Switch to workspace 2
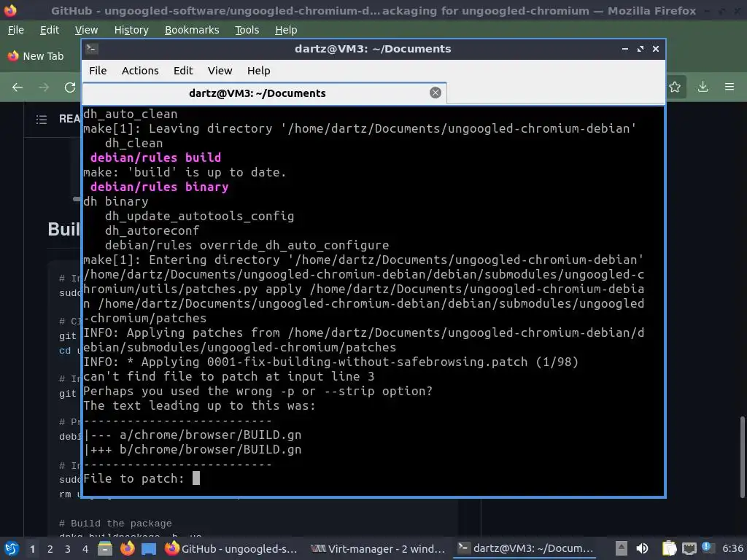This screenshot has width=747, height=560. (50, 549)
